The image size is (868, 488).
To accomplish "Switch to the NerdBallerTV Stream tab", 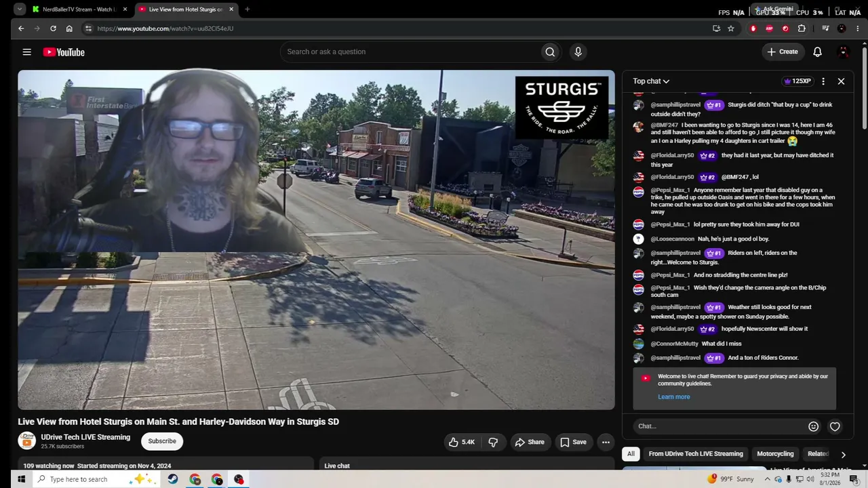I will point(79,9).
